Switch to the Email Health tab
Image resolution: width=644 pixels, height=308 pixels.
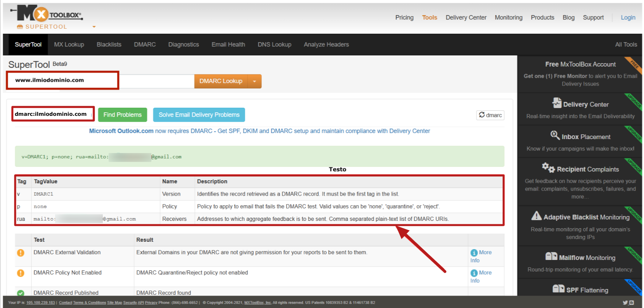(228, 45)
